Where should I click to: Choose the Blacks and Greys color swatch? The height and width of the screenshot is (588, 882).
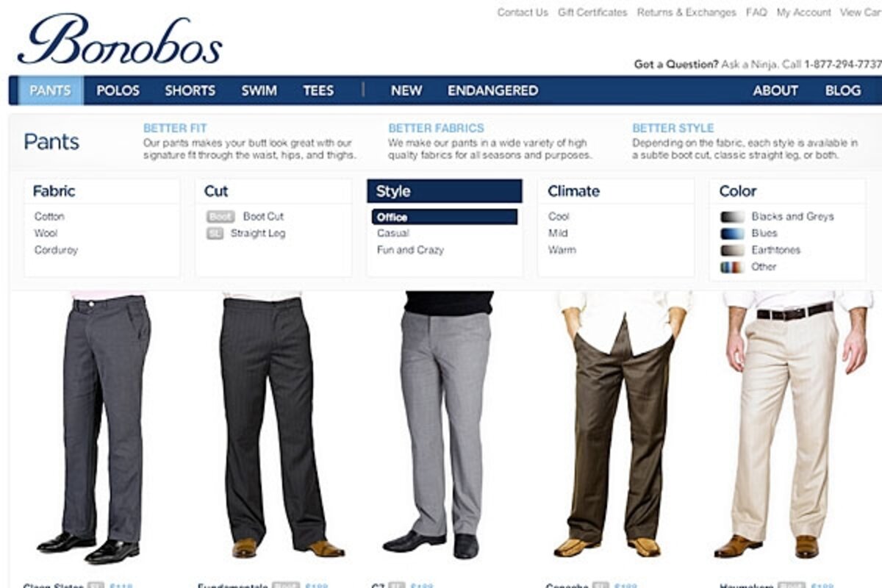(x=732, y=217)
